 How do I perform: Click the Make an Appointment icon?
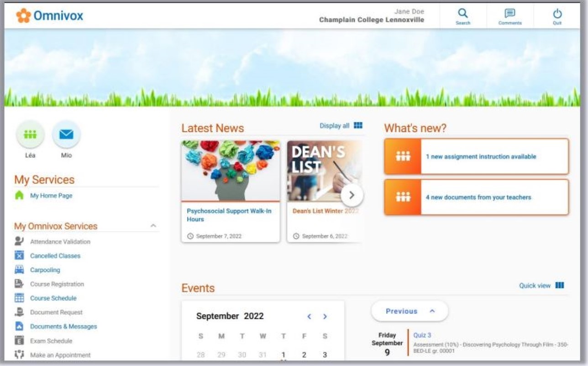click(x=19, y=355)
